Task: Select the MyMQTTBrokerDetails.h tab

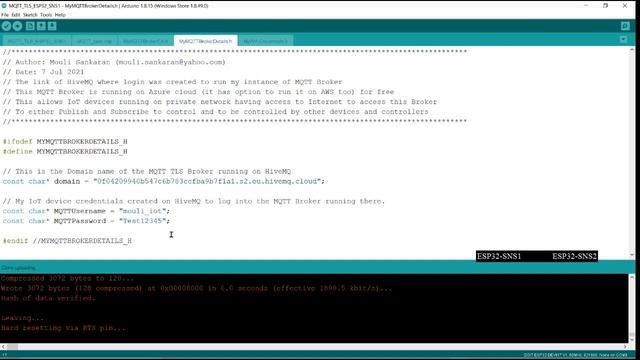Action: click(x=205, y=41)
